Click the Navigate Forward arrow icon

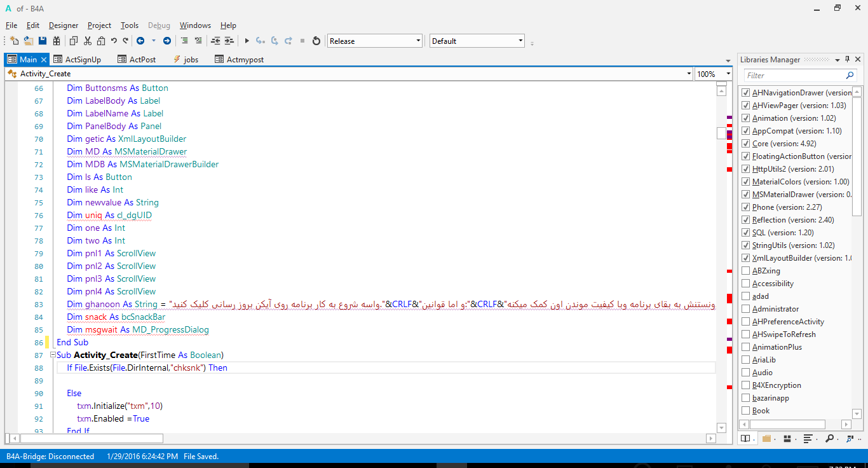pyautogui.click(x=167, y=41)
